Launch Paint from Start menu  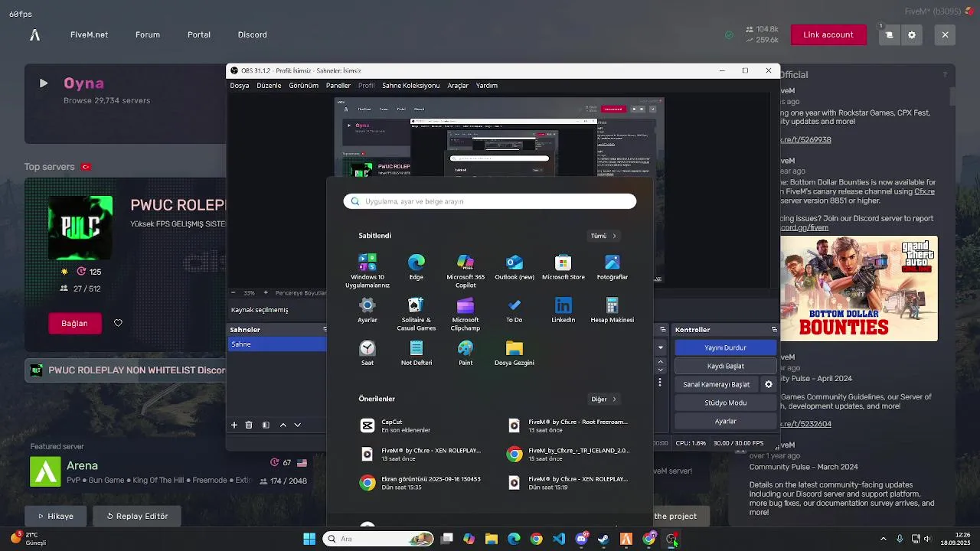(465, 353)
